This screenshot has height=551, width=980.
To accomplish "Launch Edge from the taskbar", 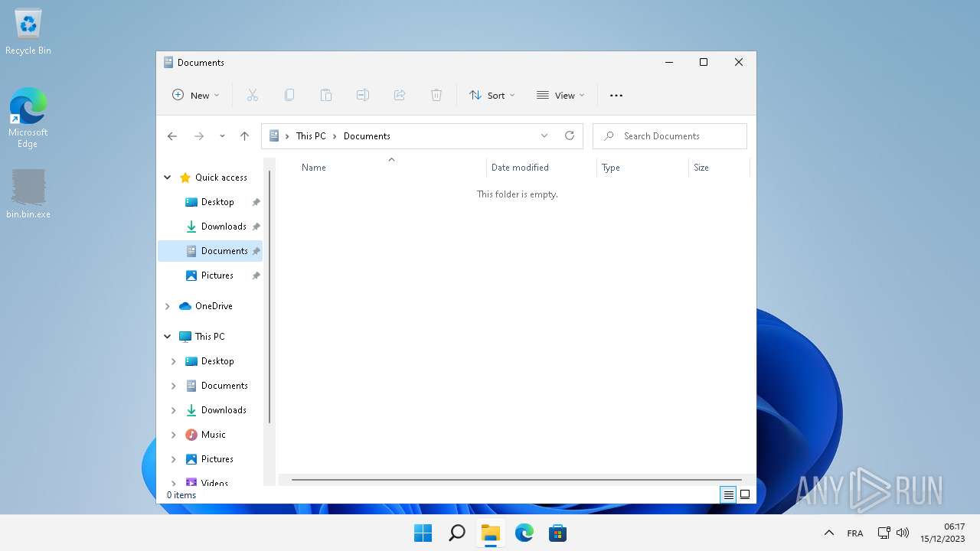I will click(524, 533).
